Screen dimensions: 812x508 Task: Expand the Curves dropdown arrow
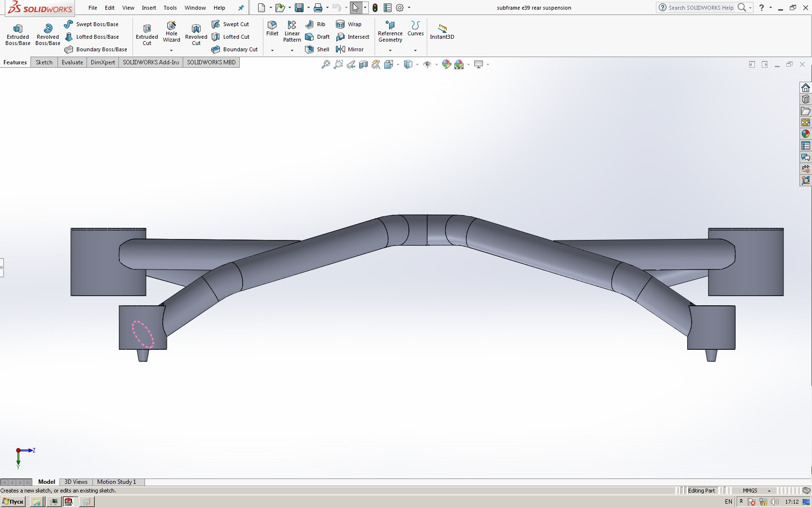coord(415,50)
